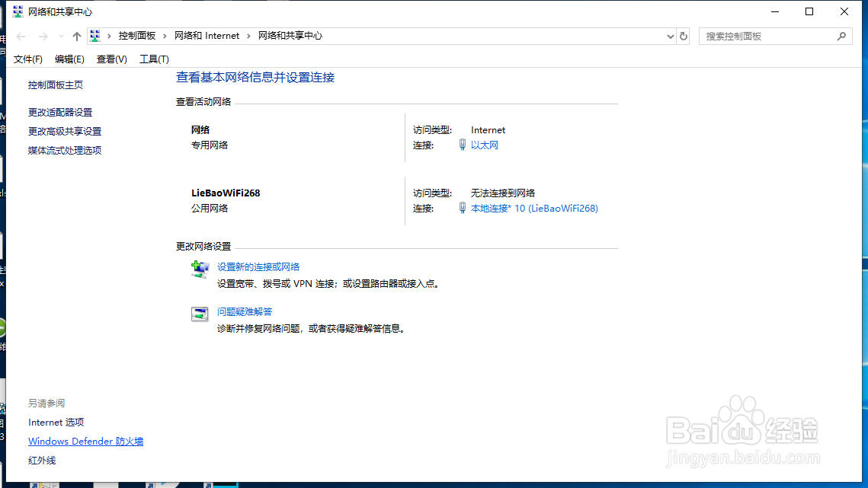Navigate up one level with the up arrow
Image resolution: width=868 pixels, height=488 pixels.
[77, 35]
